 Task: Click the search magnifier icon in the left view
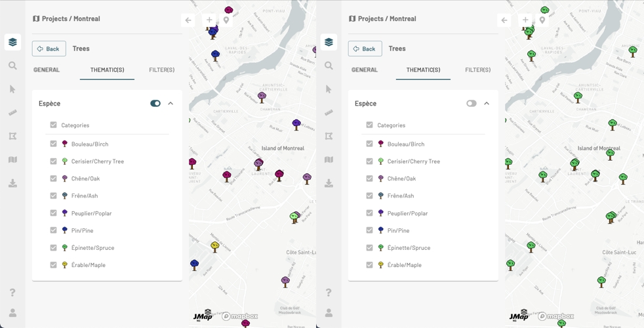pos(12,66)
